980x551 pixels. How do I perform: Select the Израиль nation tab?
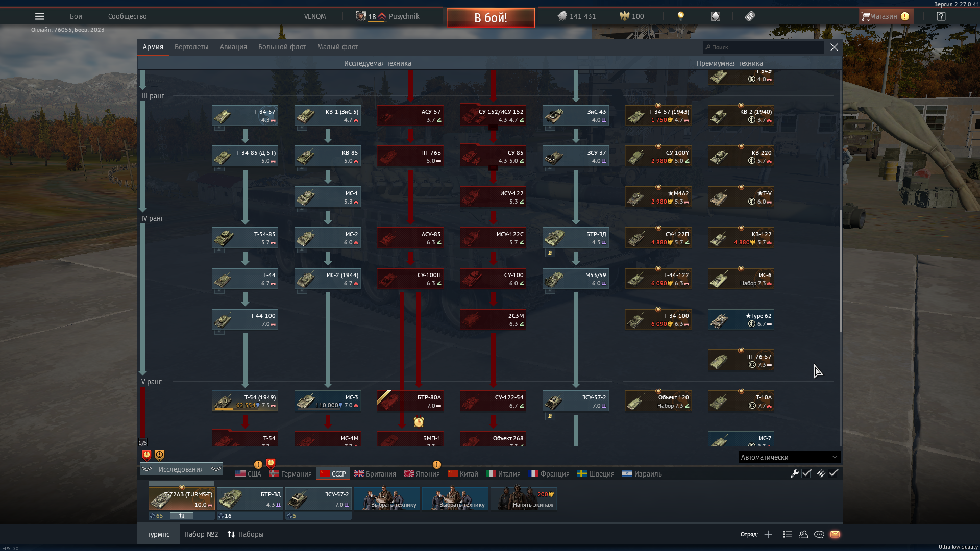click(x=642, y=474)
